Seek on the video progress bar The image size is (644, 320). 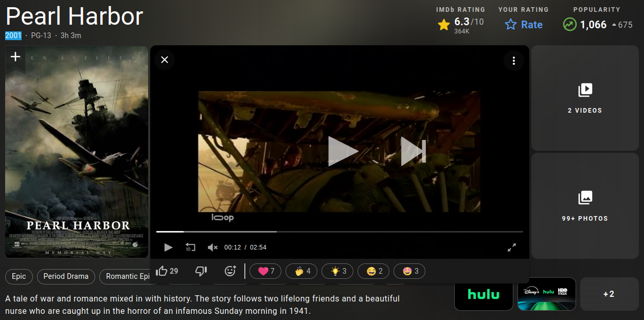tap(339, 232)
